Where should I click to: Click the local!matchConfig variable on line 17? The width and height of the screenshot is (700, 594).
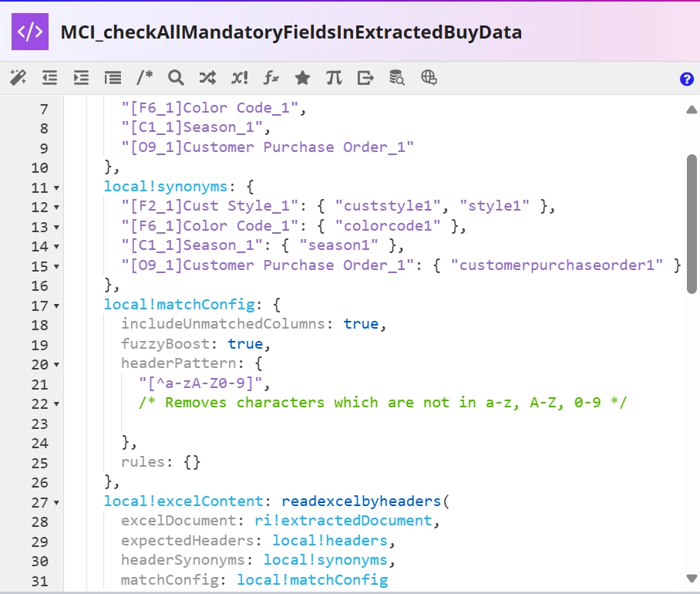pyautogui.click(x=179, y=305)
